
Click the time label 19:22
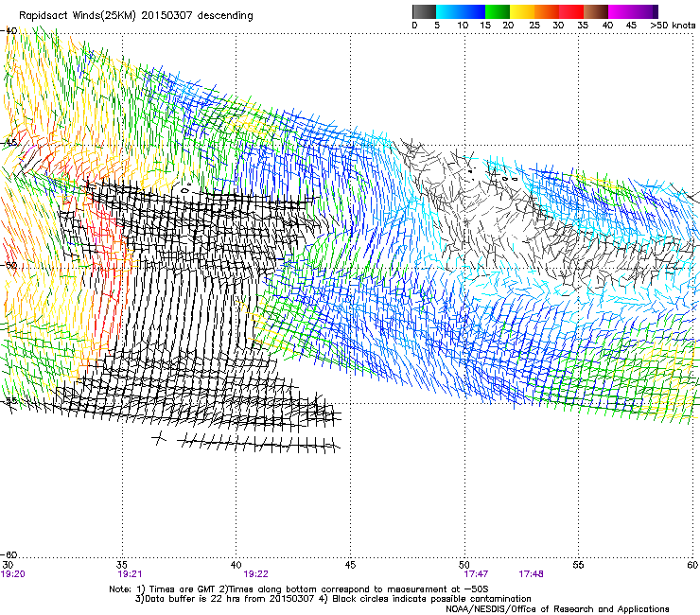click(x=255, y=574)
